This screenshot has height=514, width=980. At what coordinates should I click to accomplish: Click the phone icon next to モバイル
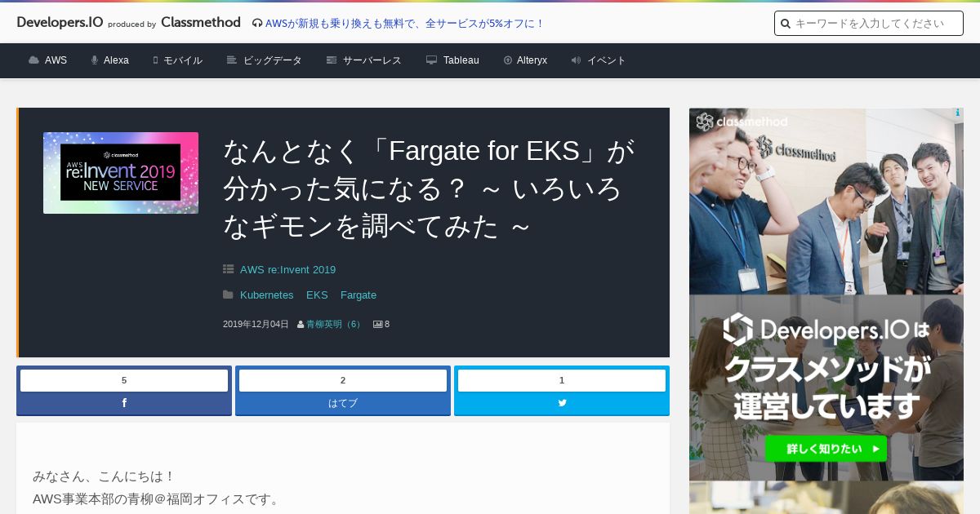click(155, 60)
